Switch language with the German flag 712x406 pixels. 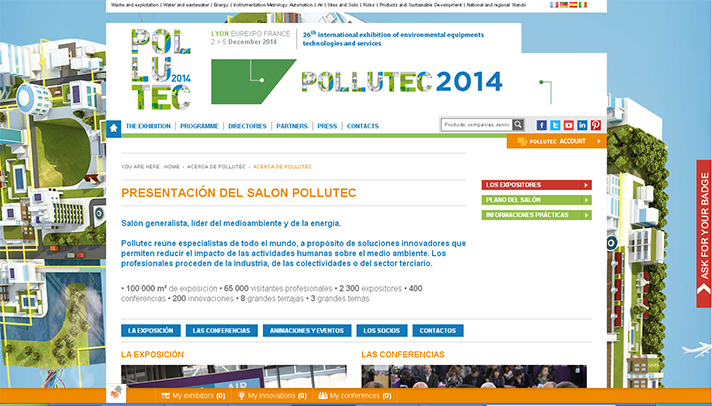pyautogui.click(x=564, y=5)
